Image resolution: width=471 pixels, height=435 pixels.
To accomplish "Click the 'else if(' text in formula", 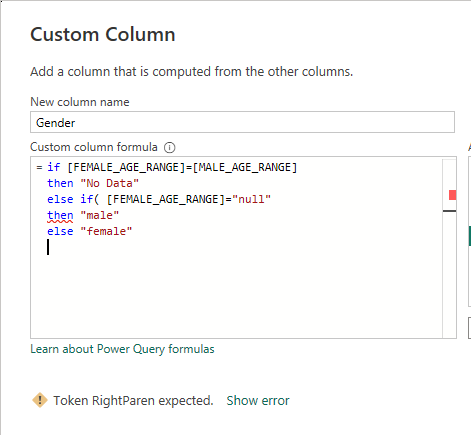I will [x=73, y=199].
